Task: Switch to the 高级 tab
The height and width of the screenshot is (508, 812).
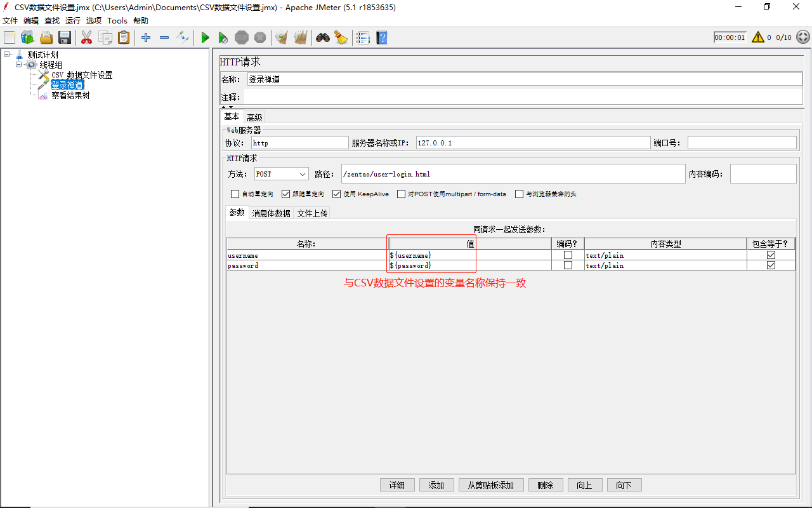Action: [254, 117]
